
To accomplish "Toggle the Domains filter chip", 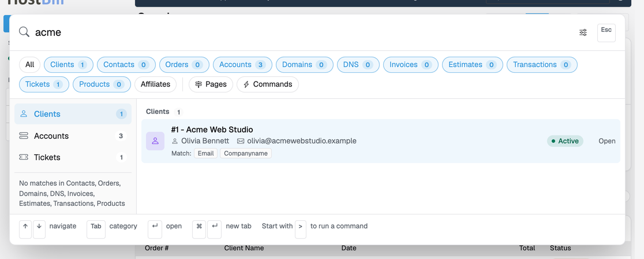I will coord(304,65).
